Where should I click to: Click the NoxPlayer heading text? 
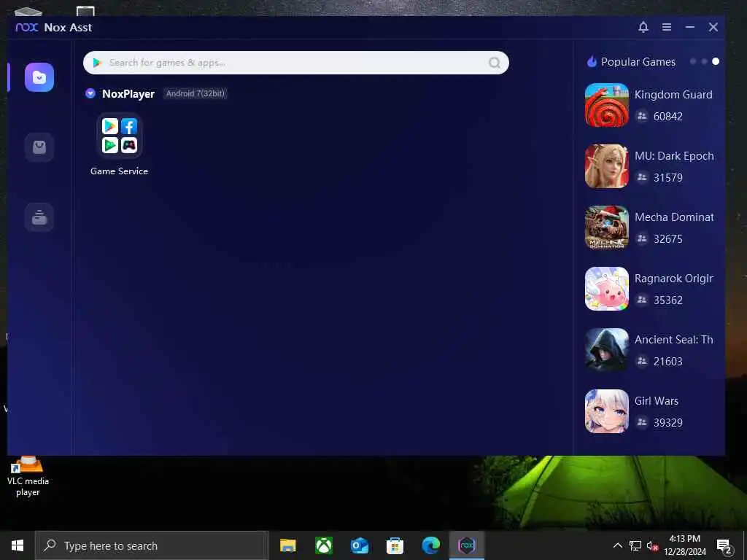[x=128, y=94]
